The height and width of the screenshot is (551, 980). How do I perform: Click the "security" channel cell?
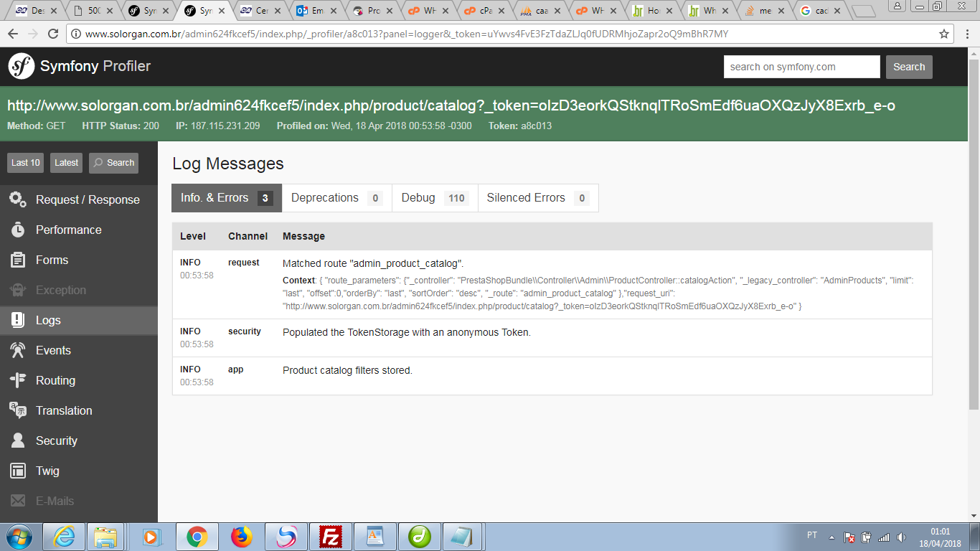[245, 331]
